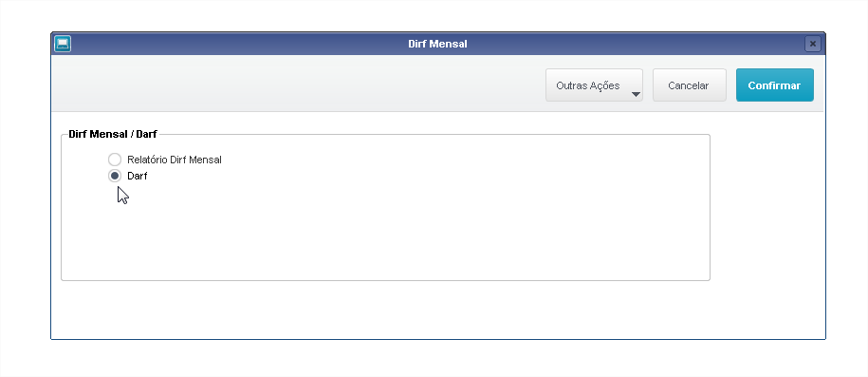This screenshot has height=377, width=868.
Task: Click the 'Dirf Mensal' window title text
Action: 437,44
